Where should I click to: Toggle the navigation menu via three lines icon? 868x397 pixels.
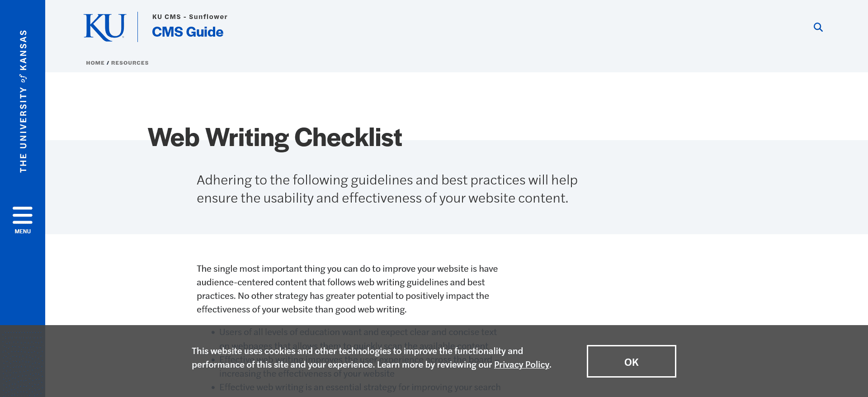[x=22, y=216]
